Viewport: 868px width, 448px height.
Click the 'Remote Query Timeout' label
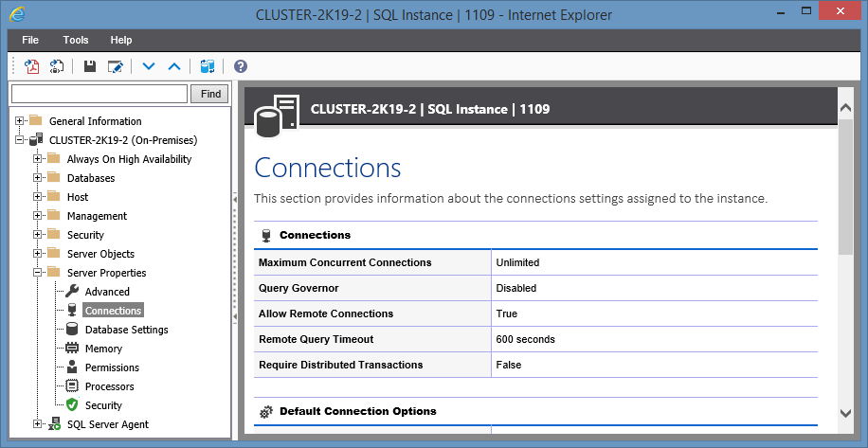point(316,339)
